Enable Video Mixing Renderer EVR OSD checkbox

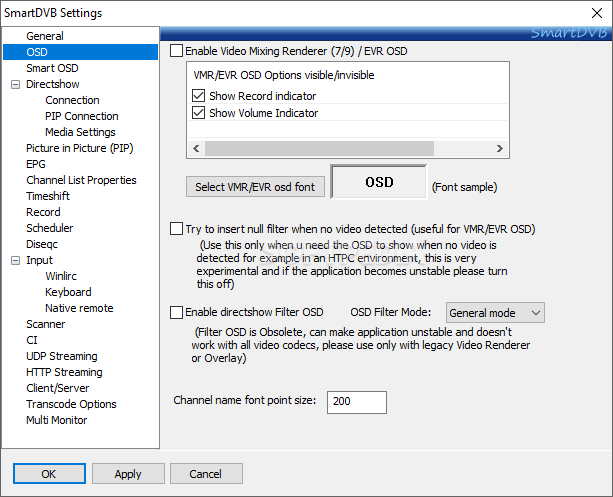tap(176, 51)
